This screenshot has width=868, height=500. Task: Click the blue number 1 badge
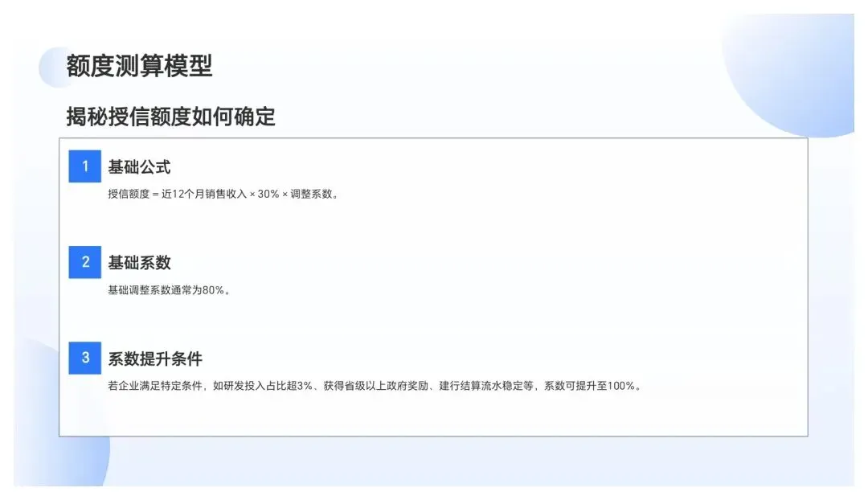tap(84, 166)
